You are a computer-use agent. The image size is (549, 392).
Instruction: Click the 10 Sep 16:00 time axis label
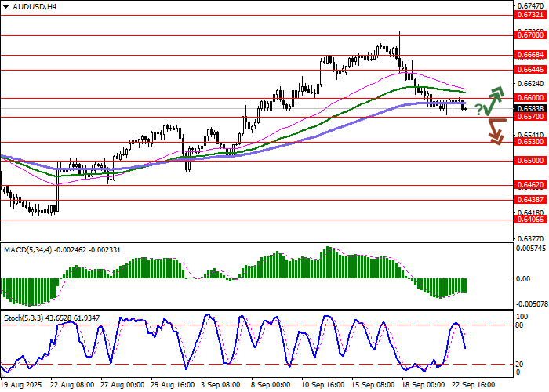click(325, 385)
